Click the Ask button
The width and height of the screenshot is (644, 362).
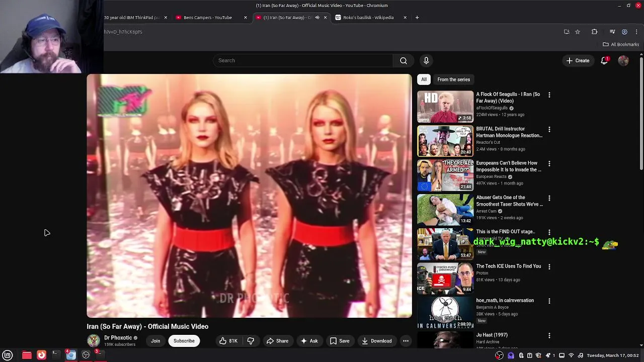tap(309, 341)
